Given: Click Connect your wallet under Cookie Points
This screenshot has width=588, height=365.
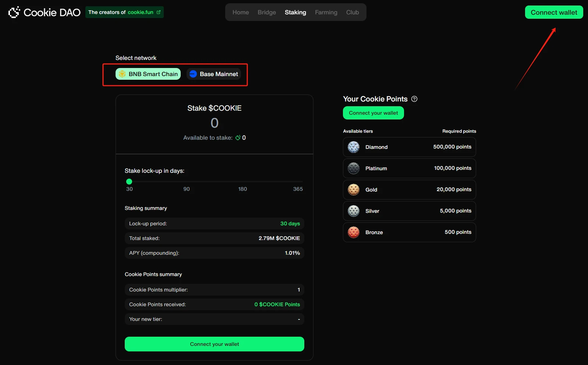Looking at the screenshot, I should (x=373, y=113).
